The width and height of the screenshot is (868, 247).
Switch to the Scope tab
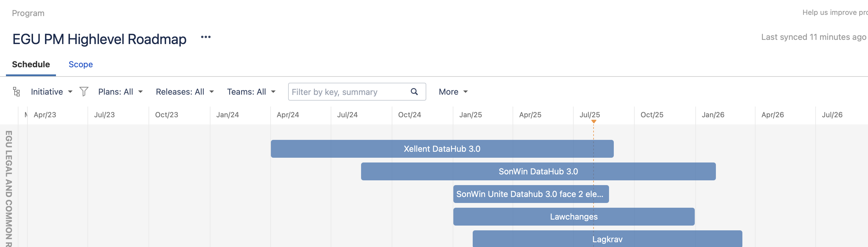coord(81,64)
